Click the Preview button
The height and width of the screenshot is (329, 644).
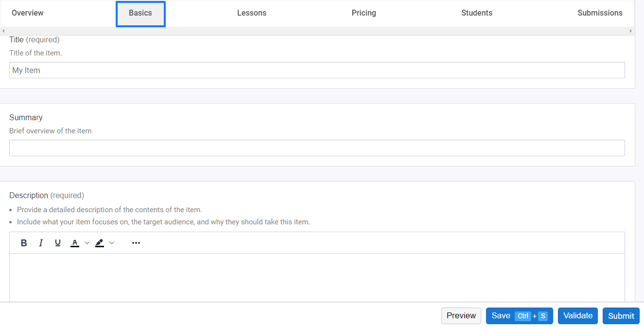461,315
